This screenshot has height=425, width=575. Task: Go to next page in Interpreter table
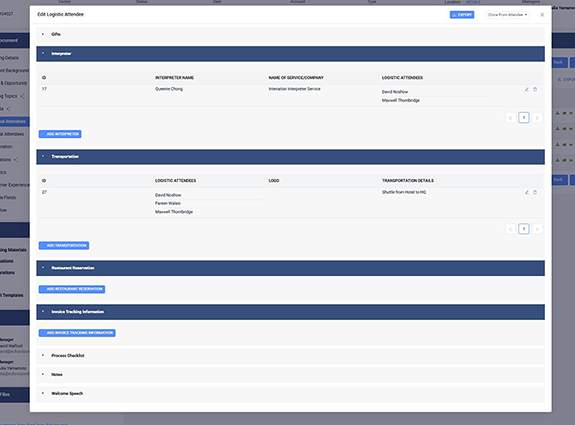(x=537, y=118)
